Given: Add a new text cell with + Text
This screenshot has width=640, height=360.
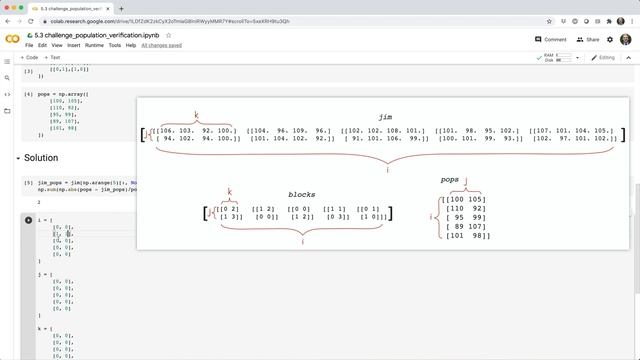Looking at the screenshot, I should tap(52, 58).
